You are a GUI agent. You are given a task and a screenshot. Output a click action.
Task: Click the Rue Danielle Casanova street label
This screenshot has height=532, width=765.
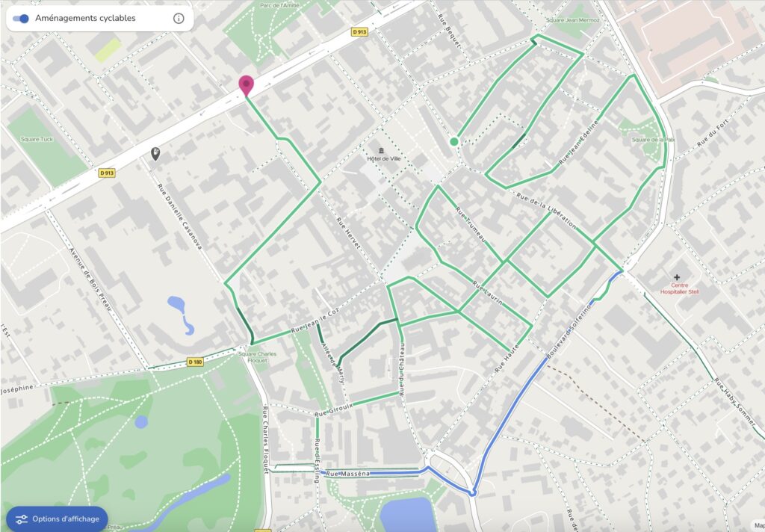[179, 217]
